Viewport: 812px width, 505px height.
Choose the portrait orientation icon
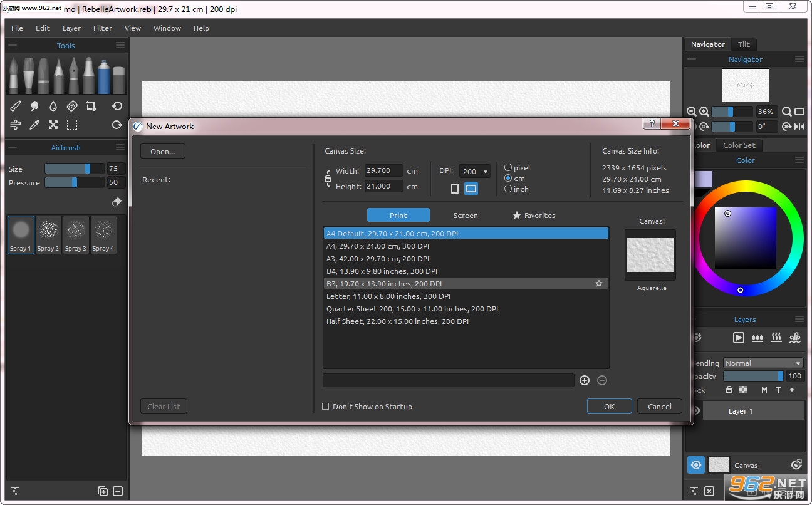pyautogui.click(x=455, y=188)
